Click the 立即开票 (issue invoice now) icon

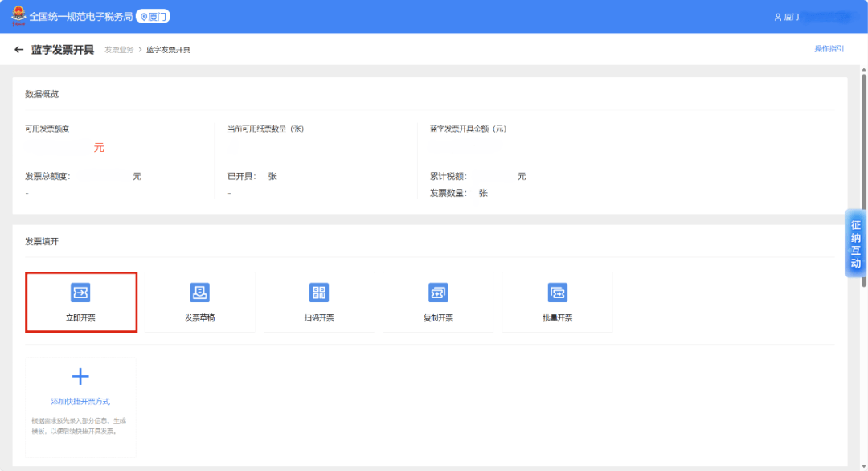(80, 293)
